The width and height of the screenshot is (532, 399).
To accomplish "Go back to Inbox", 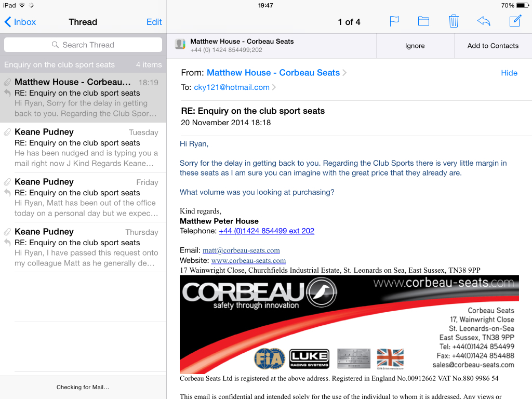I will pyautogui.click(x=20, y=22).
